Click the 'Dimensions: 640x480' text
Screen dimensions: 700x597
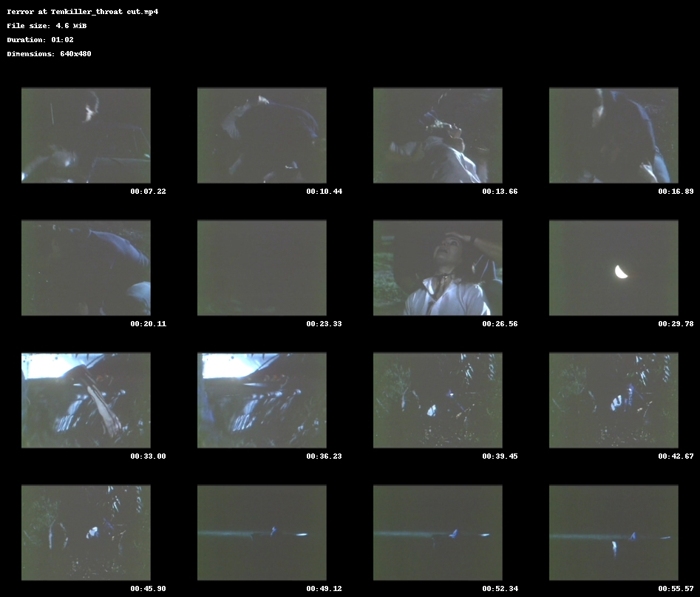[x=49, y=53]
